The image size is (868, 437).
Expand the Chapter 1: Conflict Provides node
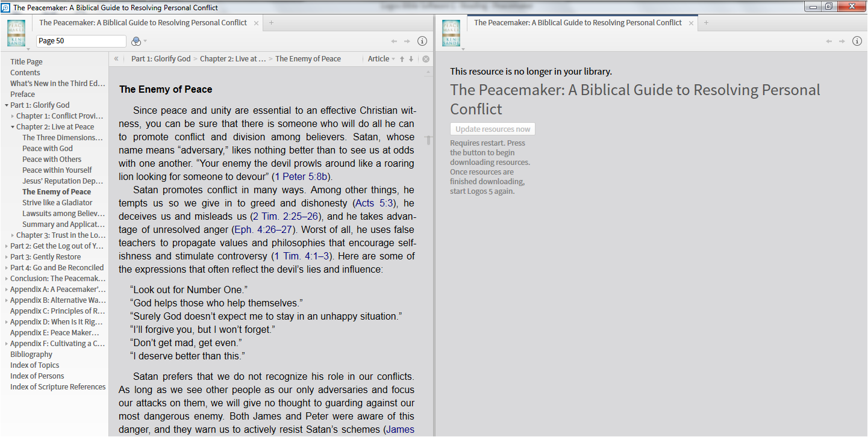click(x=13, y=116)
